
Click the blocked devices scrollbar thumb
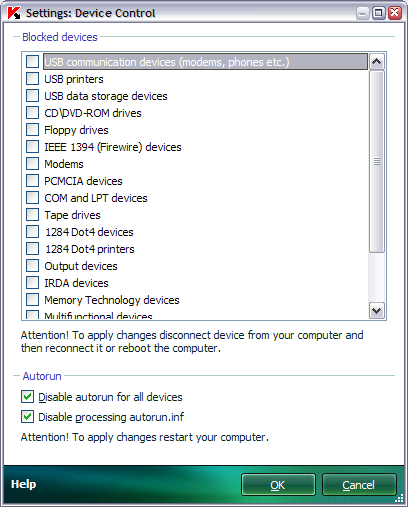[377, 162]
